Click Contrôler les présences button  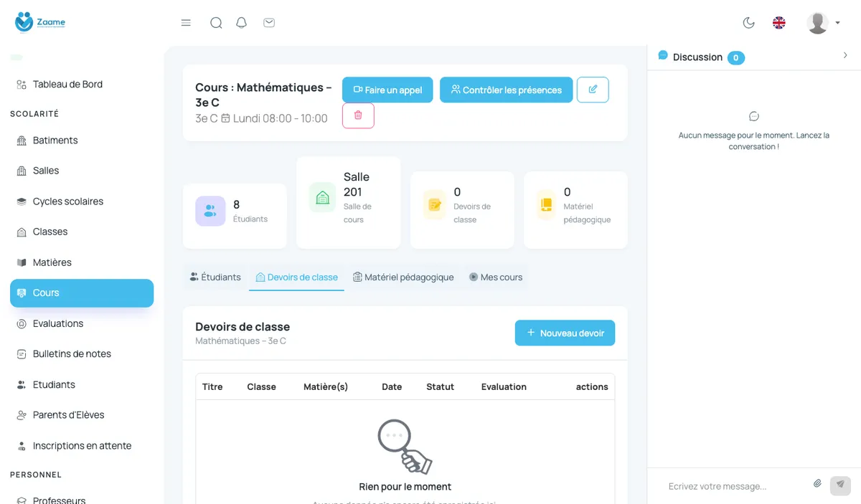[507, 90]
